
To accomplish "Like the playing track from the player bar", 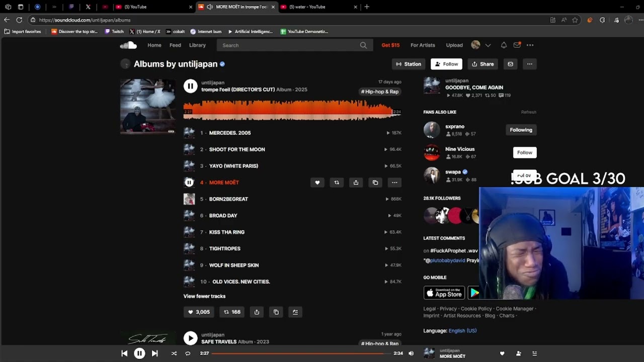I will [502, 353].
